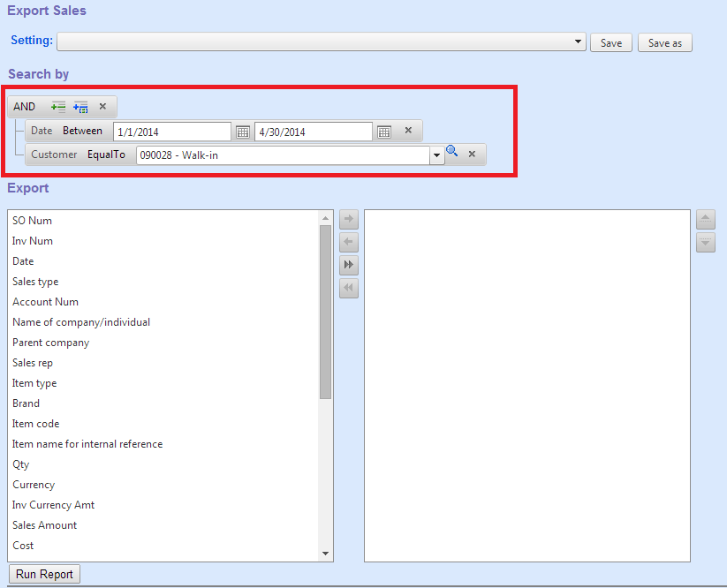This screenshot has height=588, width=727.
Task: Change the AND group operator
Action: click(24, 107)
